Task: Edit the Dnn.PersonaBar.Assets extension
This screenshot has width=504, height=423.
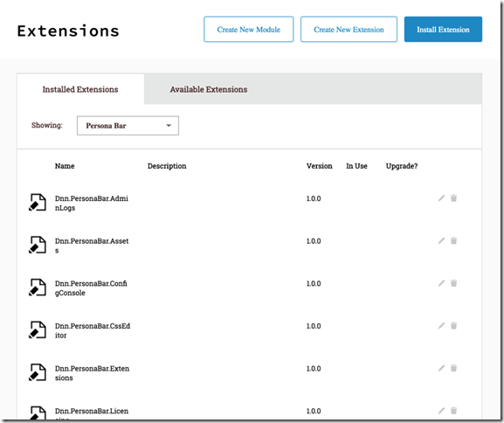Action: pyautogui.click(x=441, y=240)
